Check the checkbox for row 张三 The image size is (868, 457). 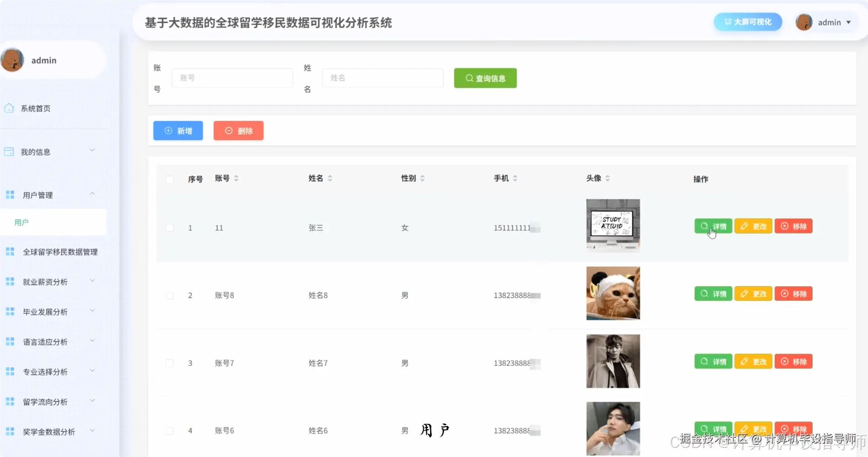click(x=170, y=227)
